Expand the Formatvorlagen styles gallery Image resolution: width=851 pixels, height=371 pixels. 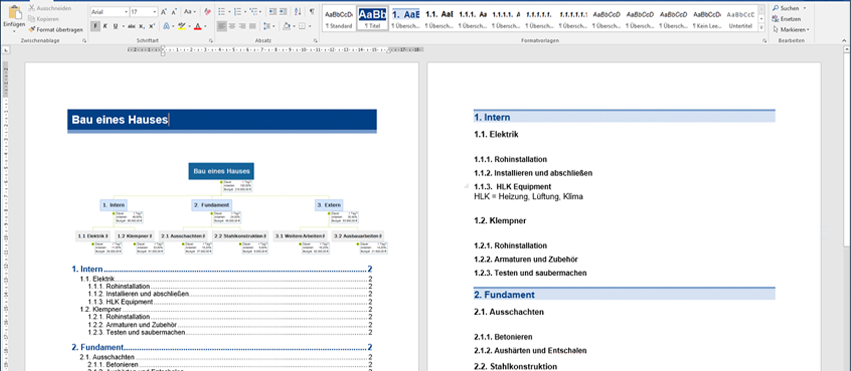(761, 27)
